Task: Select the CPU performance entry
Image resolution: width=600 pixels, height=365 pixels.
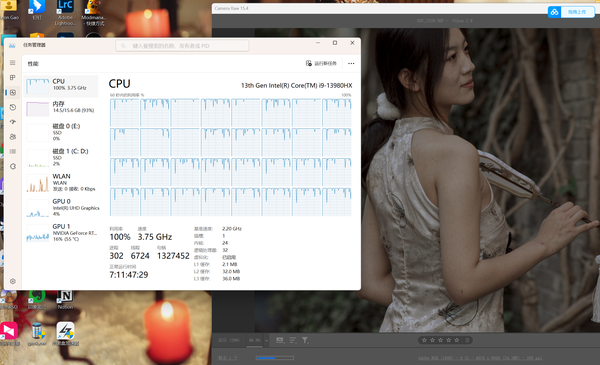Action: 61,86
